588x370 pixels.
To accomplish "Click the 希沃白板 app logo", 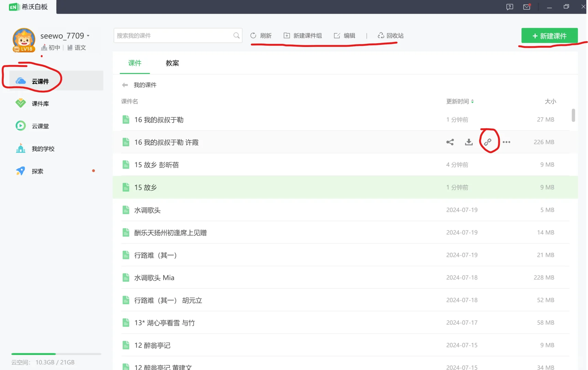I will [28, 7].
